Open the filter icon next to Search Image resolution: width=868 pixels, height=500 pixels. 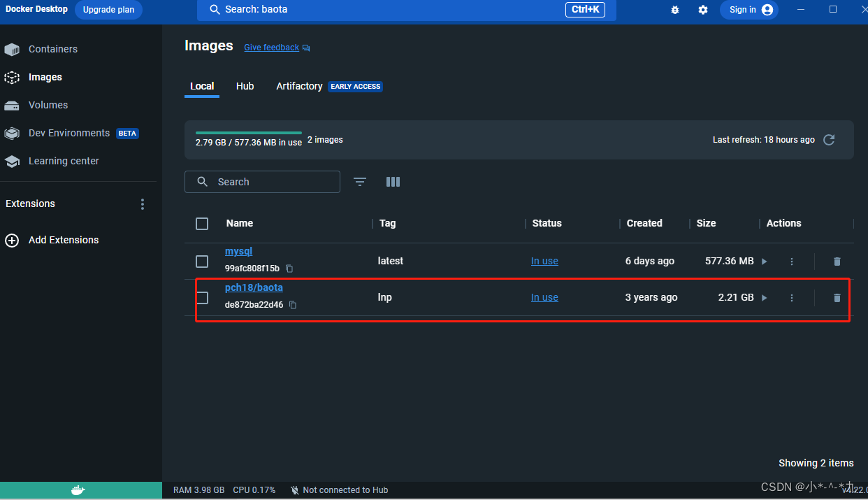coord(360,182)
